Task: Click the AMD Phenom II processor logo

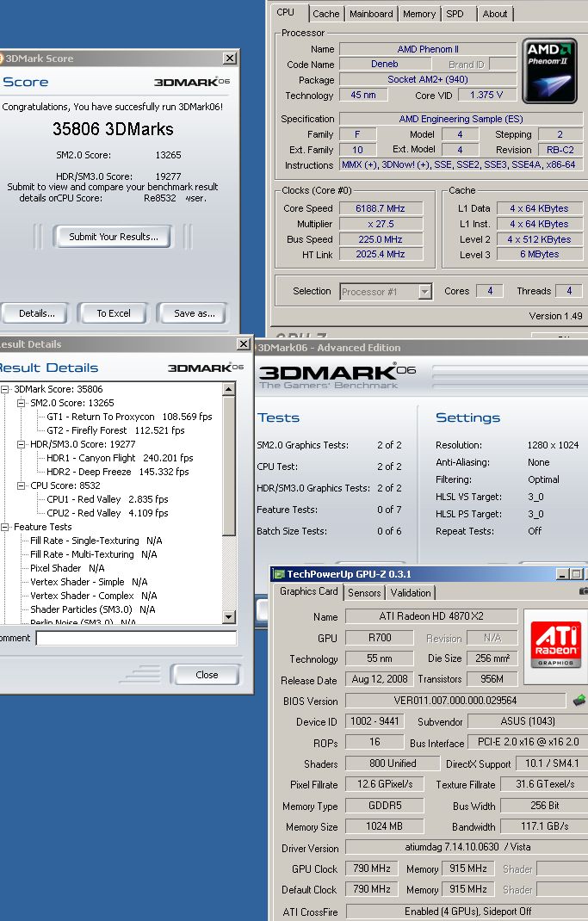Action: (x=551, y=71)
